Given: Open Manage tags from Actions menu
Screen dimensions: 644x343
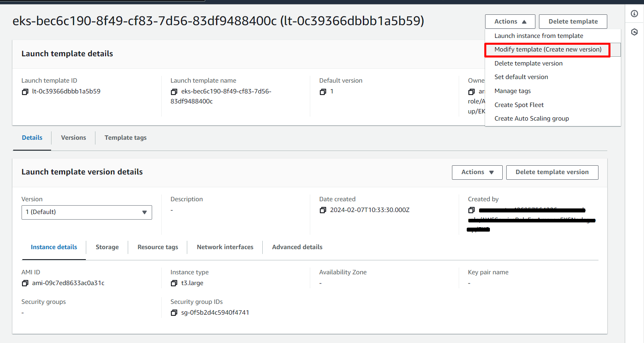Looking at the screenshot, I should tap(553, 91).
